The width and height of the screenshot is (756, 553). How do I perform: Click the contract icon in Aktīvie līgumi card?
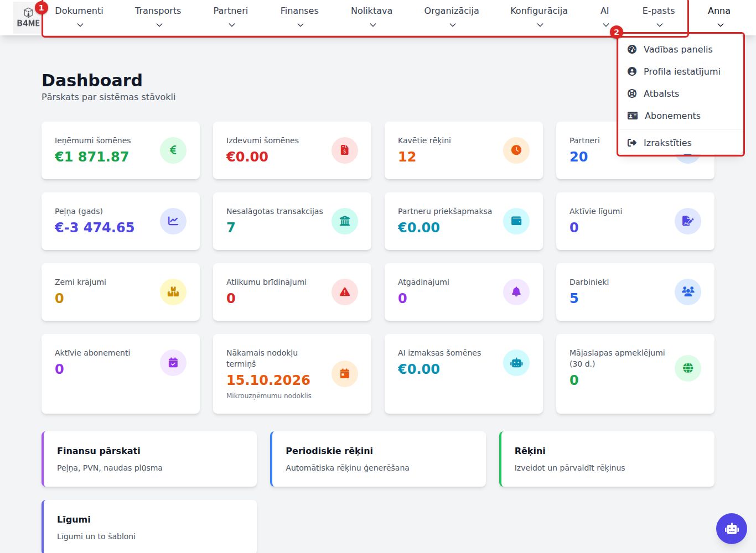(x=688, y=221)
